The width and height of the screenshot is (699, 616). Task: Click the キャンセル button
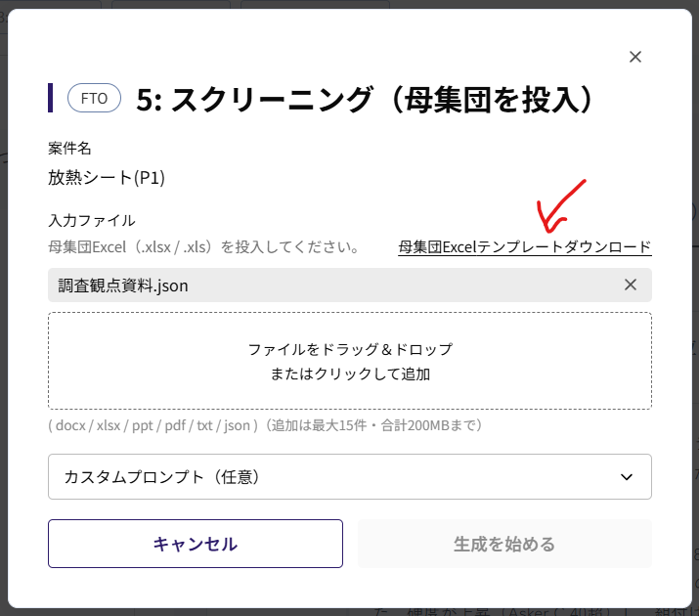point(196,544)
